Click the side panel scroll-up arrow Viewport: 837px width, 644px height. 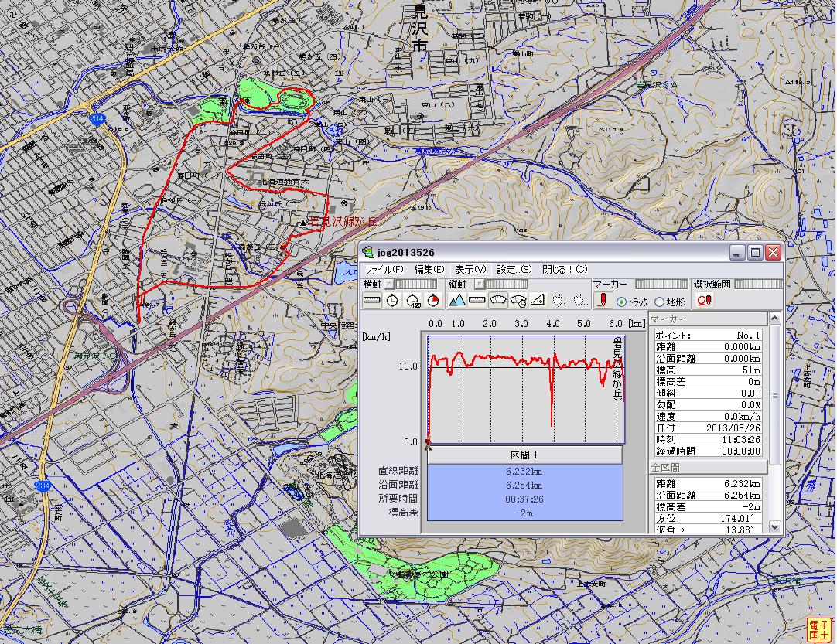[x=774, y=319]
